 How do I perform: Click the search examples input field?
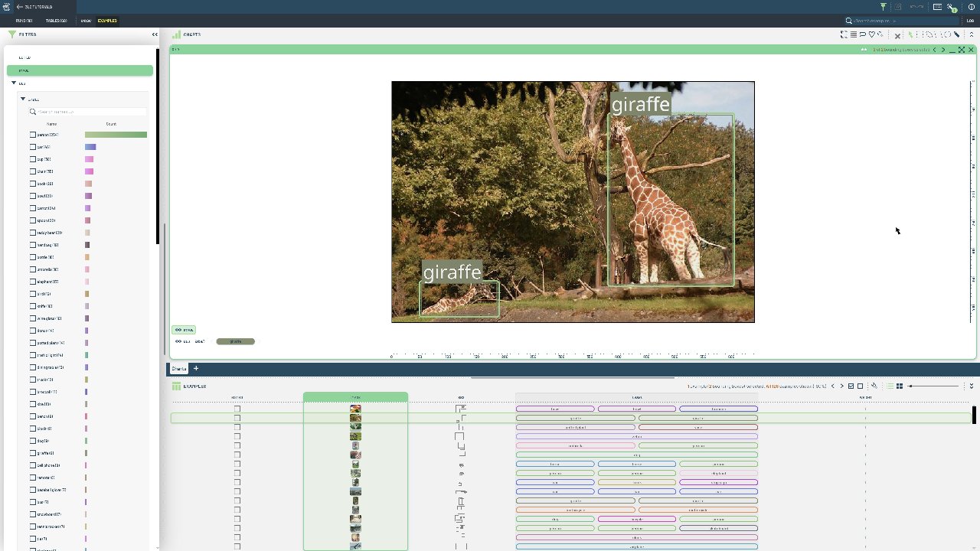[900, 21]
